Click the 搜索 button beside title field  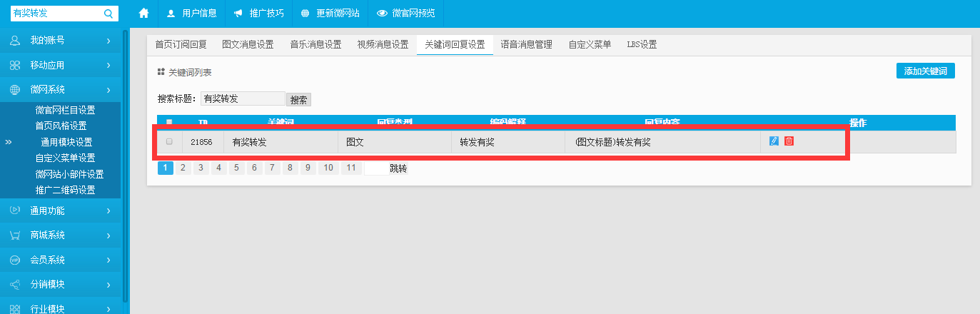[298, 100]
